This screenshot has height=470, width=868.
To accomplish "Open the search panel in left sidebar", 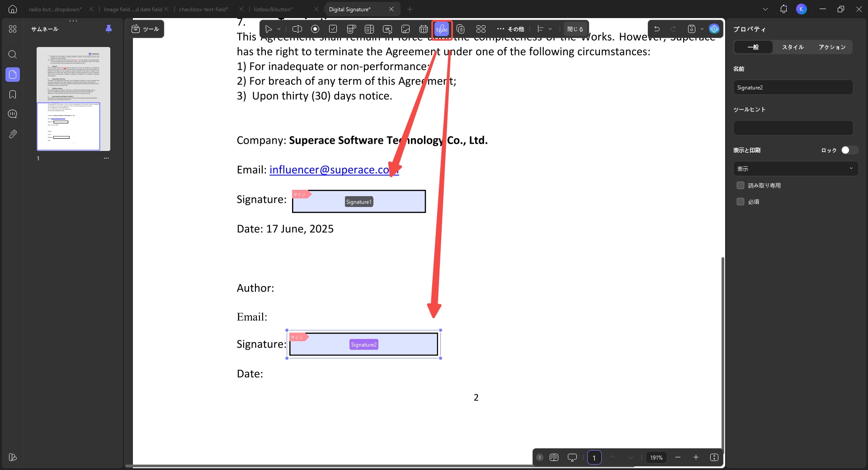I will 13,54.
